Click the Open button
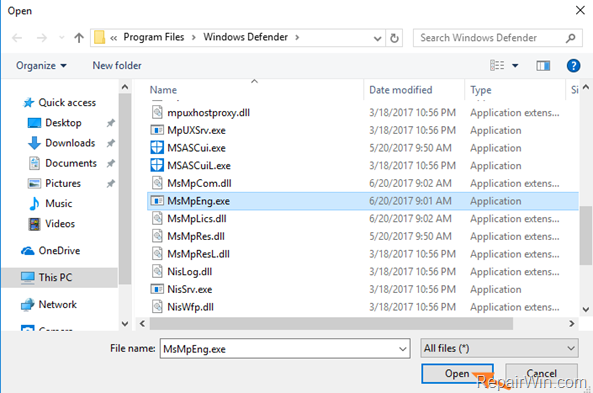The width and height of the screenshot is (593, 393). (457, 374)
